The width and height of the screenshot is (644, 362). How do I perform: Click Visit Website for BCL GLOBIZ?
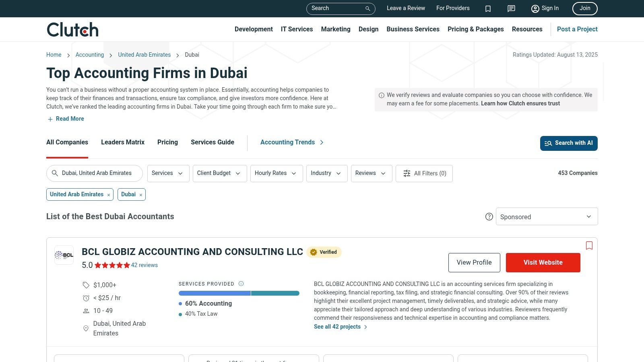pos(543,263)
